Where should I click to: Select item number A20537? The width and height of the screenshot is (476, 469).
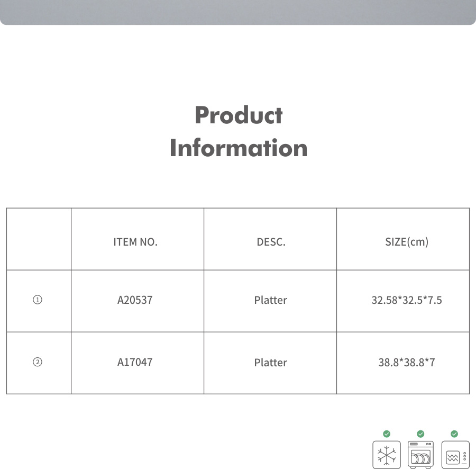[135, 300]
